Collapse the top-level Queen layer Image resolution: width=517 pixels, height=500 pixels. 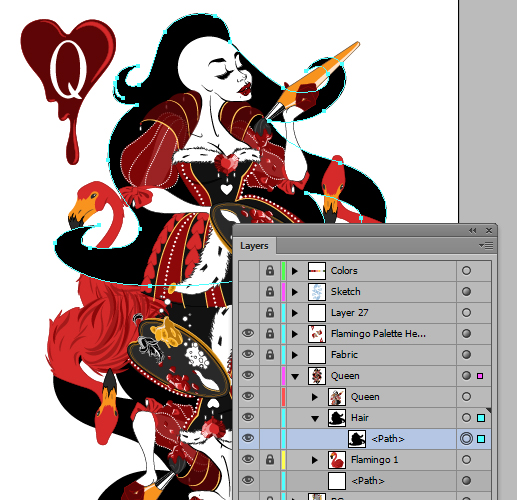click(x=295, y=377)
